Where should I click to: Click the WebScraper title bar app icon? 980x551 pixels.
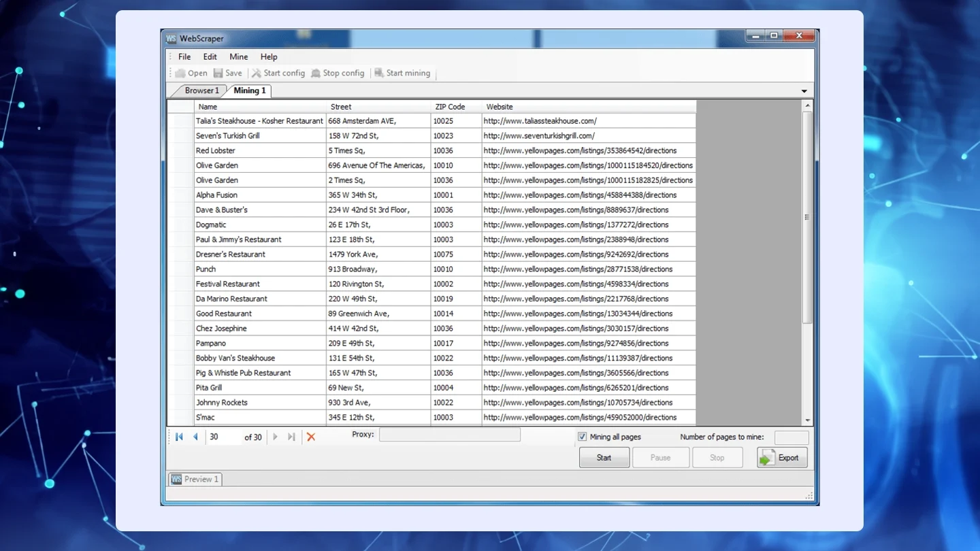[171, 39]
